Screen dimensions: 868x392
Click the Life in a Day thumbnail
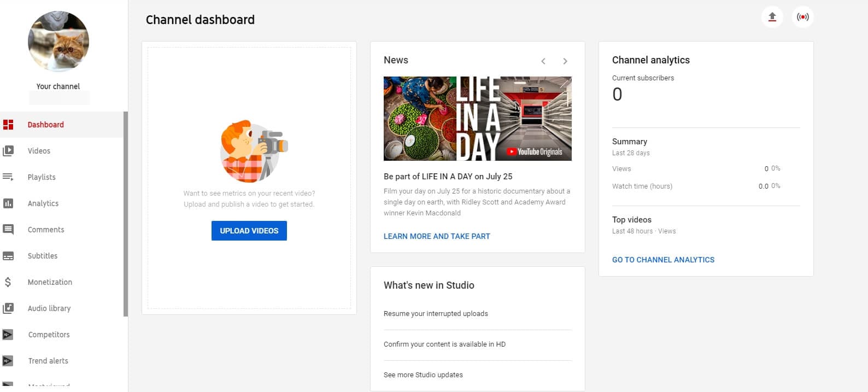click(477, 119)
